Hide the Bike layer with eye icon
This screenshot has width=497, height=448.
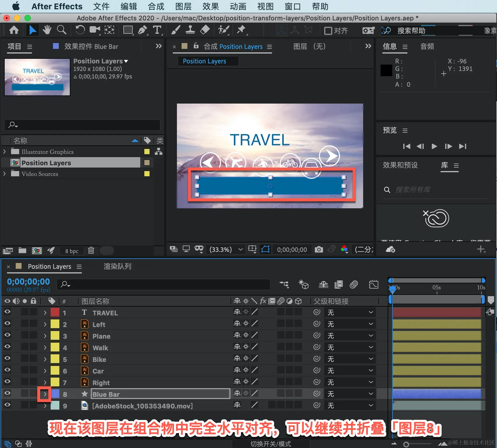pos(8,358)
